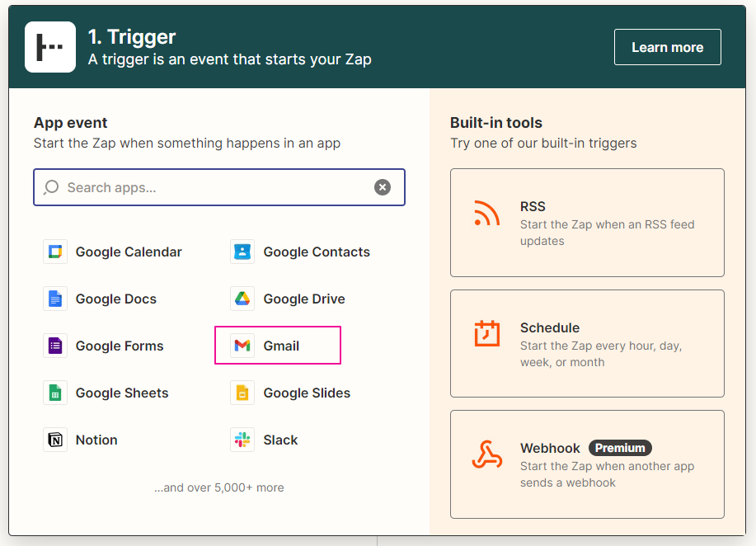Click the Trigger step logo icon
The height and width of the screenshot is (546, 756).
[x=50, y=47]
